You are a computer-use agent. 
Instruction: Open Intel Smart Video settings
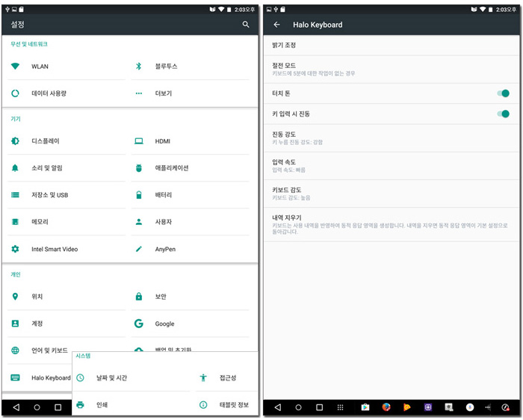[x=66, y=249]
